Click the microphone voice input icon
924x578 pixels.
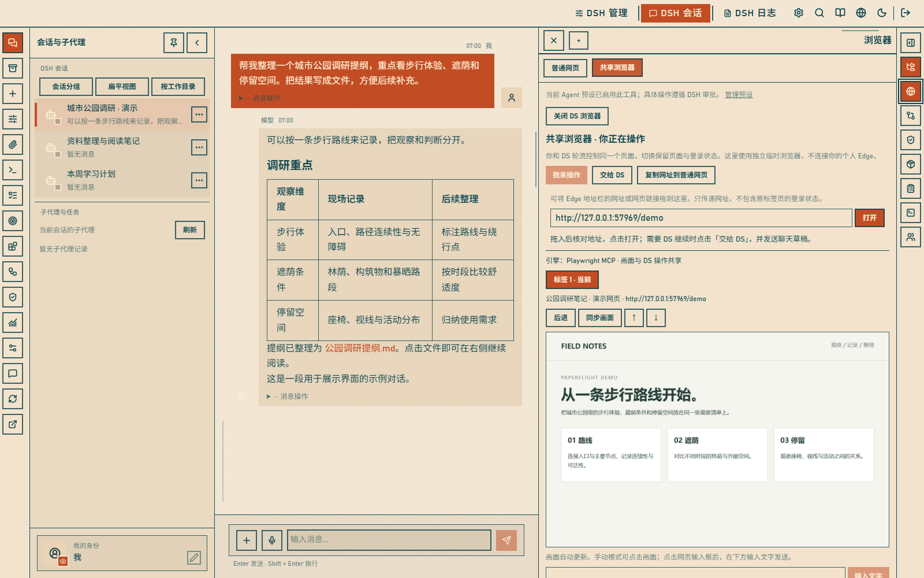click(272, 540)
